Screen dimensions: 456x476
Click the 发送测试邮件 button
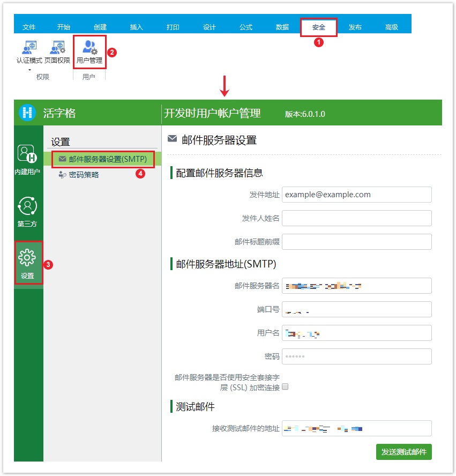tap(404, 452)
